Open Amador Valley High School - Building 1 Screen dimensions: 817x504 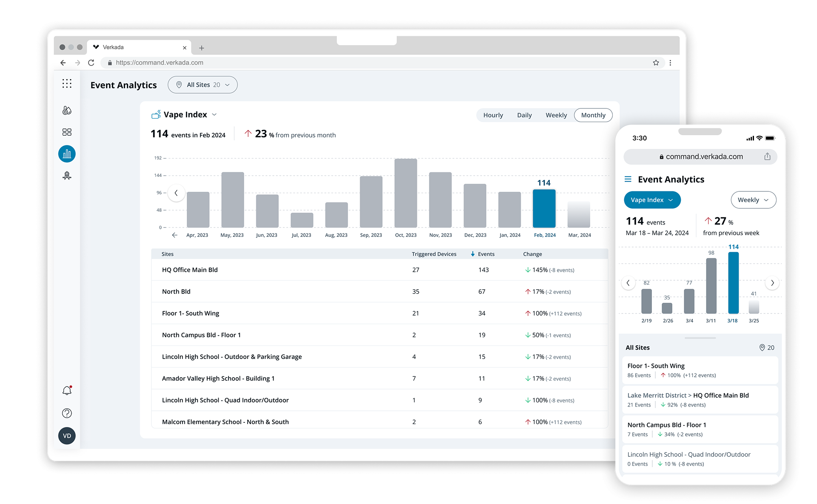[x=380, y=378]
